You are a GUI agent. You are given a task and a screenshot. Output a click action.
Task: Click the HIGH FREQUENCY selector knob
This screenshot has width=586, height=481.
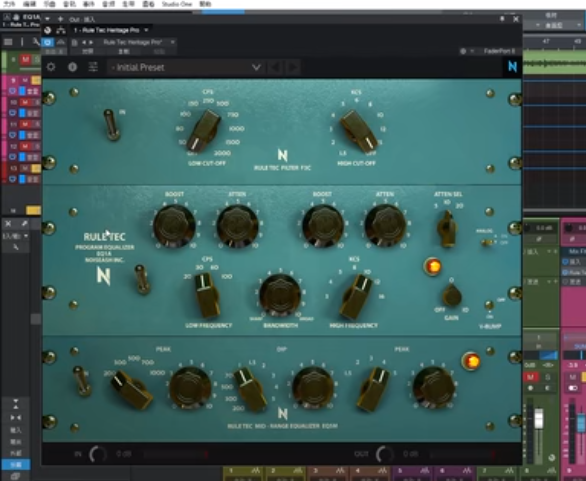tap(356, 297)
